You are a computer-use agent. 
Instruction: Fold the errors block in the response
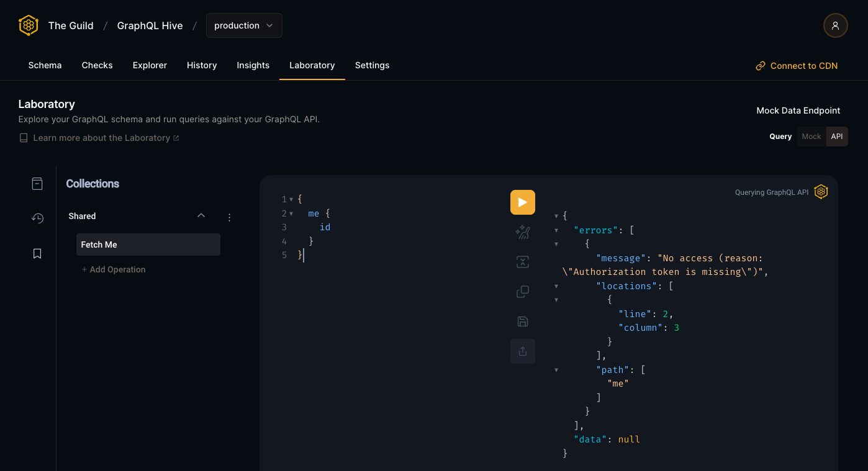(x=556, y=230)
